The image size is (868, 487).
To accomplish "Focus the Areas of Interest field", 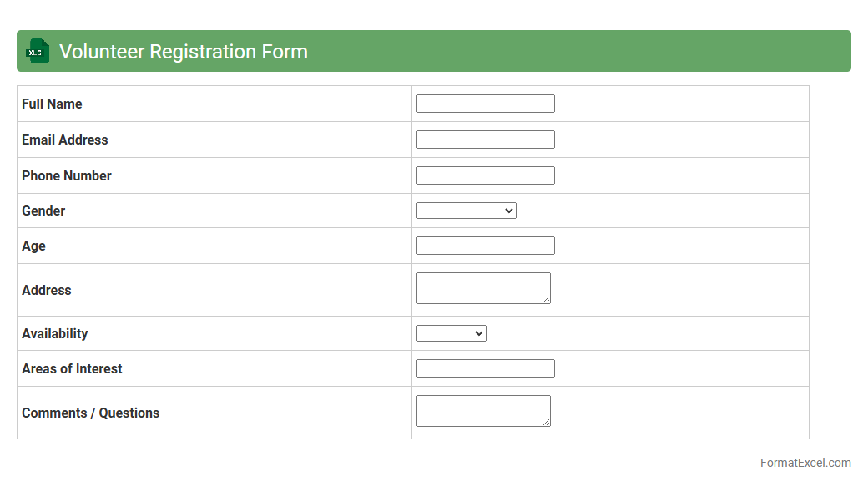I will click(x=485, y=368).
